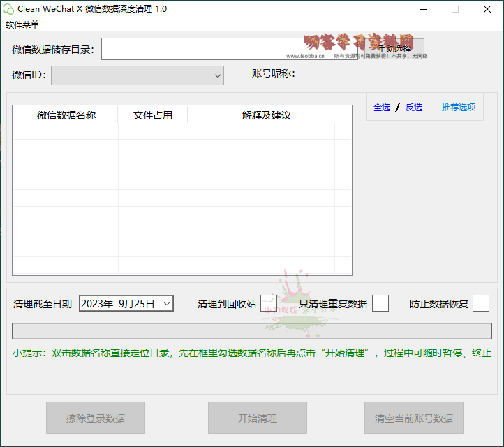Click the 全选 link

(x=382, y=107)
